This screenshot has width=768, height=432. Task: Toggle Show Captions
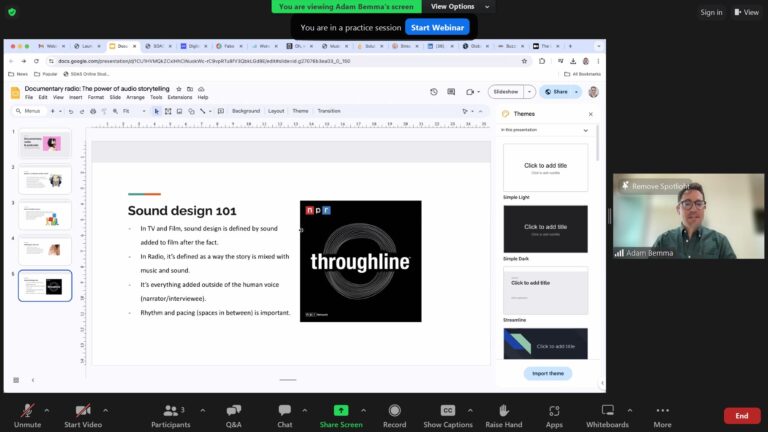pos(448,416)
